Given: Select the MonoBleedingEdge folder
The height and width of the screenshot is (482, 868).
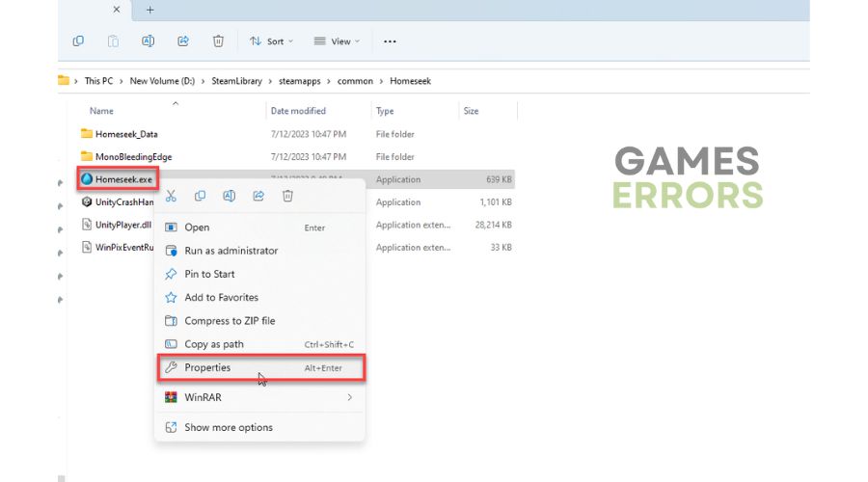Looking at the screenshot, I should [x=133, y=156].
